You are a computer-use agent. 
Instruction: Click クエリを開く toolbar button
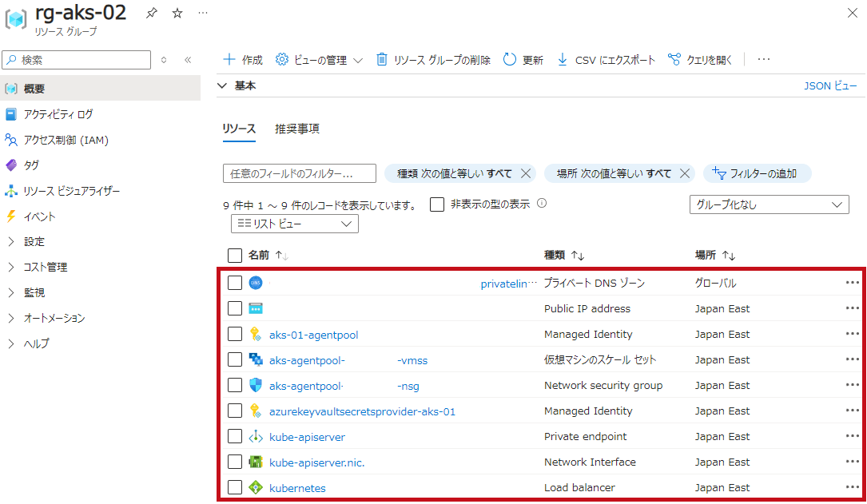tap(700, 60)
